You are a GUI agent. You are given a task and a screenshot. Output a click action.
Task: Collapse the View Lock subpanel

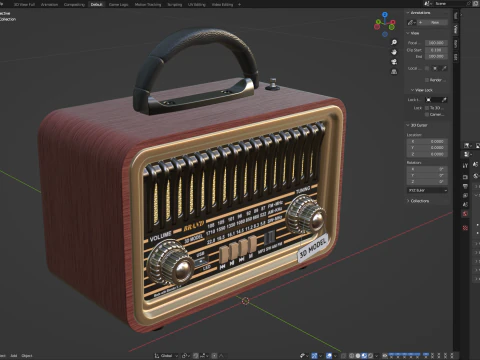click(412, 90)
